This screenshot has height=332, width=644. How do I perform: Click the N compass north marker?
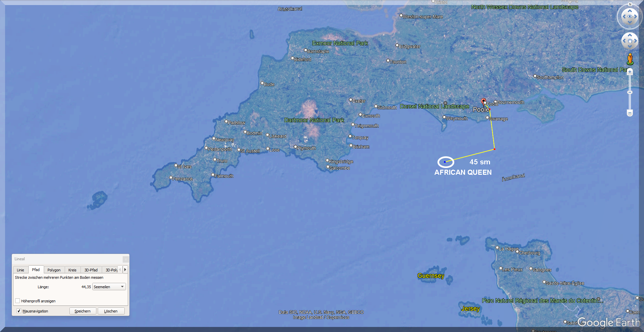coord(630,4)
